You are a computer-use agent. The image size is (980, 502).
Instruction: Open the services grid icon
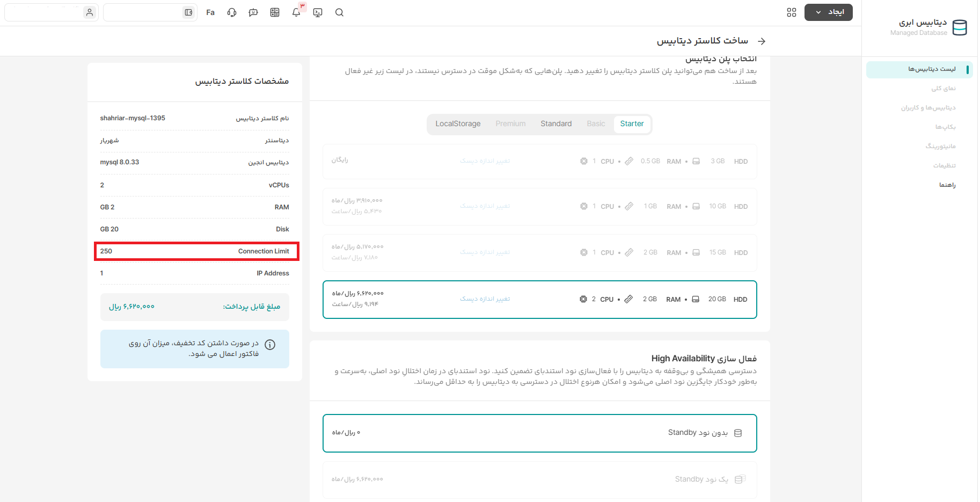tap(791, 12)
